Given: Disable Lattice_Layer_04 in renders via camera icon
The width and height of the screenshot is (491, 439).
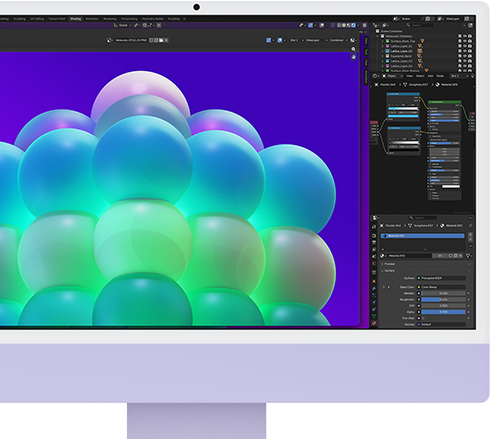Looking at the screenshot, I should pyautogui.click(x=470, y=66).
